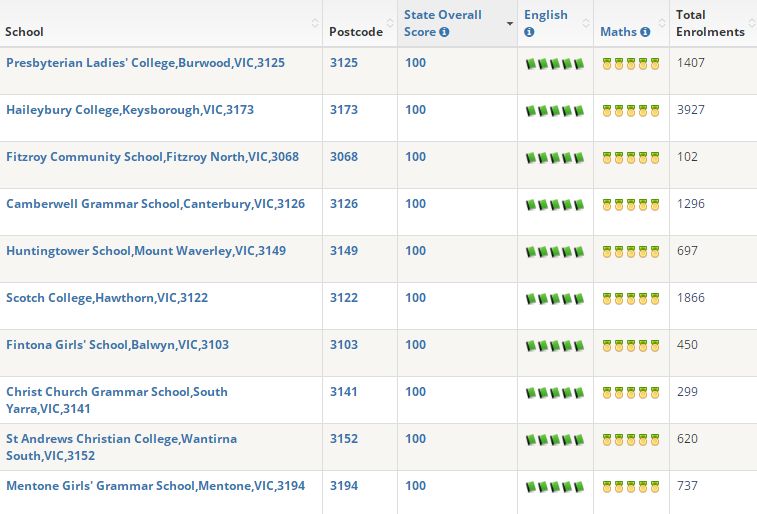Click enrolment value 3927
Screen dimensions: 757x514
tap(690, 110)
